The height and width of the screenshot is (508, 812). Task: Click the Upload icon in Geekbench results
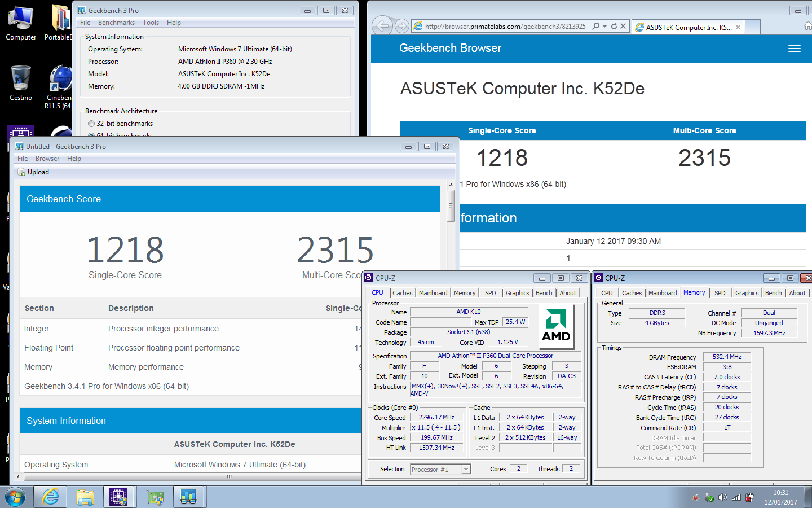[21, 172]
